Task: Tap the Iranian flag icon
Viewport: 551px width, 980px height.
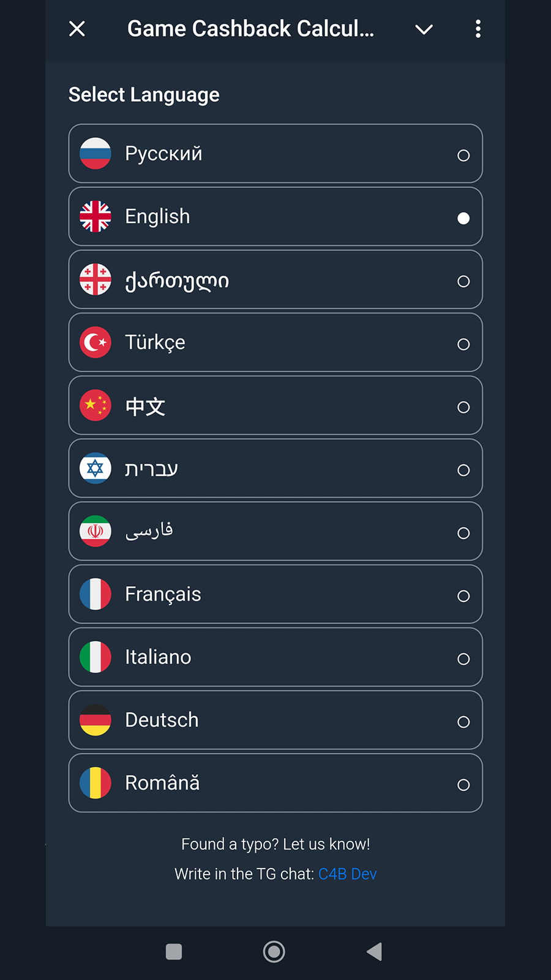Action: pyautogui.click(x=96, y=532)
